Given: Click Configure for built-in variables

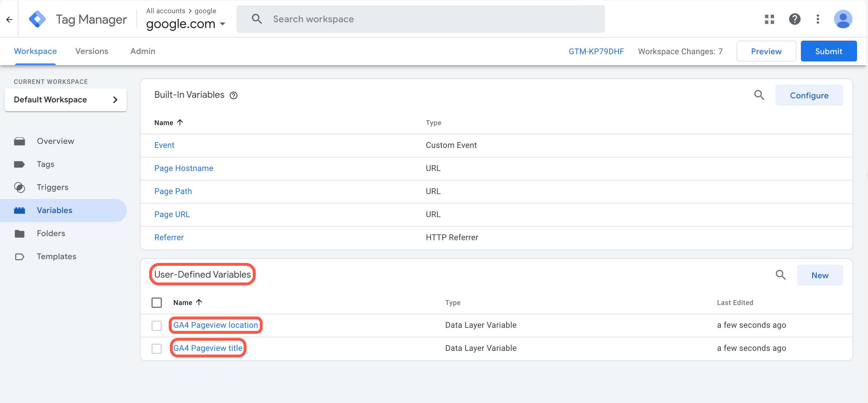Looking at the screenshot, I should tap(809, 95).
